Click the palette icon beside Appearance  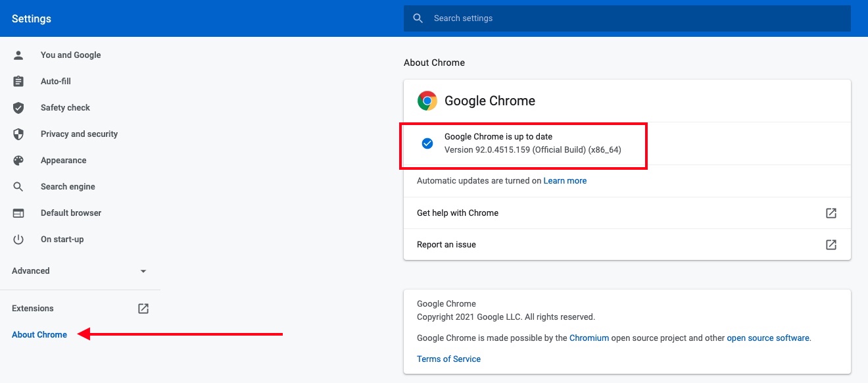tap(18, 161)
